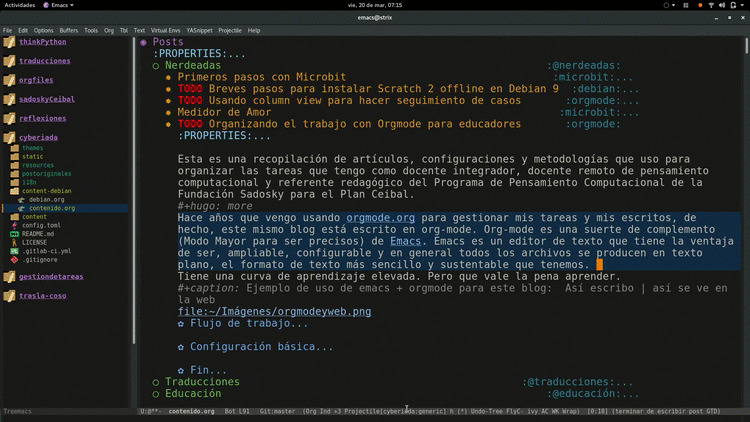Click 'Git:master' in the mode line
Screen dimensions: 750x422
tap(277, 411)
